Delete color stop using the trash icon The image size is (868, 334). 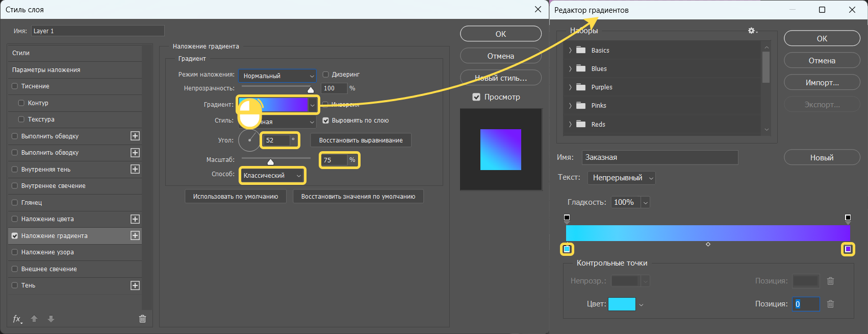[830, 304]
